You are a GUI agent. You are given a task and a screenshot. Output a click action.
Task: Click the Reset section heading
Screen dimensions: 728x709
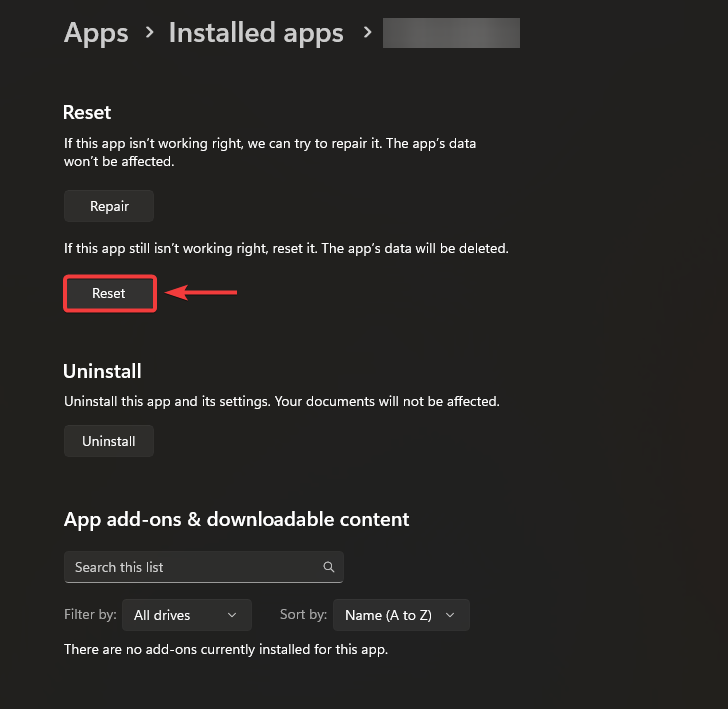87,112
